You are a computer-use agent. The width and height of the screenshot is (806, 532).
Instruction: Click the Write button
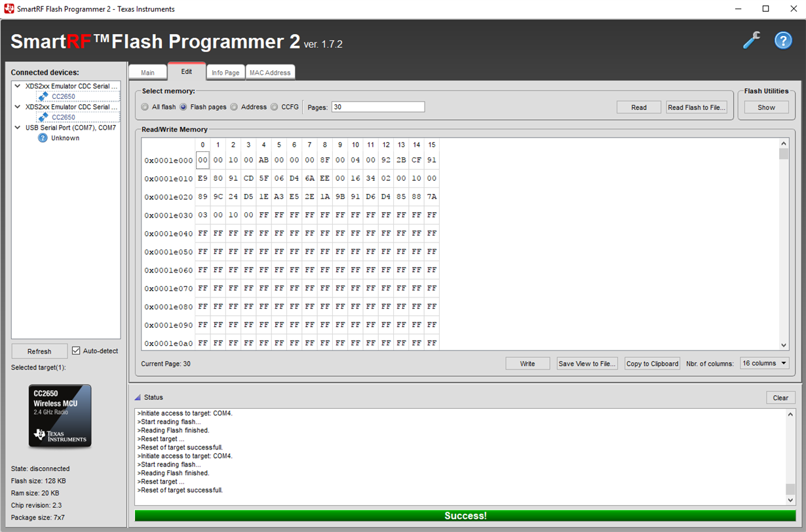tap(528, 364)
